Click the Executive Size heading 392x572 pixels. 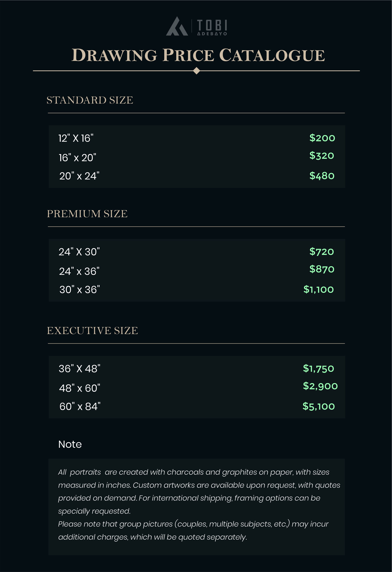(92, 331)
